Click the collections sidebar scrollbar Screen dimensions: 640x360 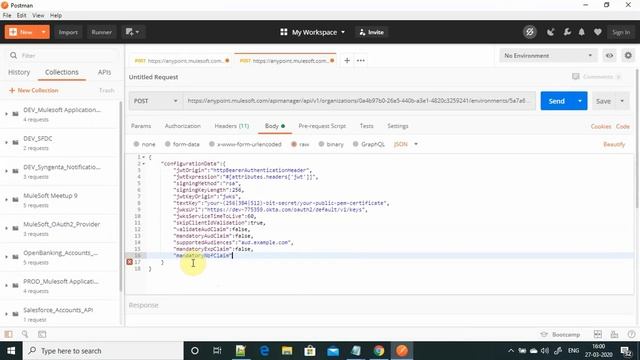(120, 196)
